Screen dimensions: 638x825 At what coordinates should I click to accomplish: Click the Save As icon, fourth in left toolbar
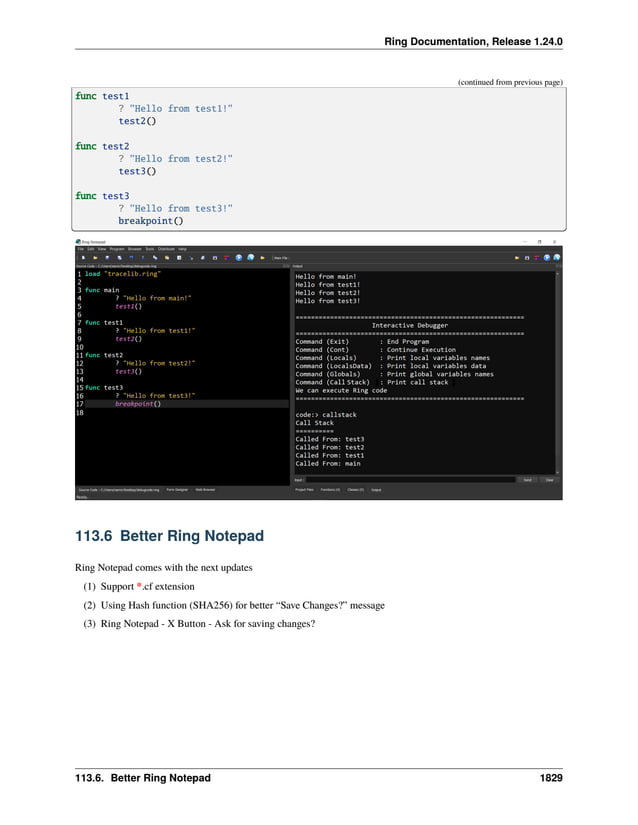tap(119, 258)
